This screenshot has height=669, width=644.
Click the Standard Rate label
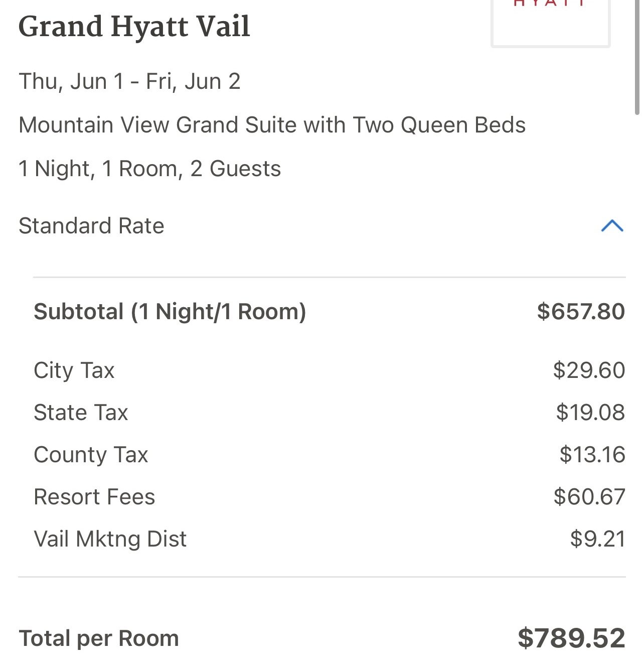point(91,226)
